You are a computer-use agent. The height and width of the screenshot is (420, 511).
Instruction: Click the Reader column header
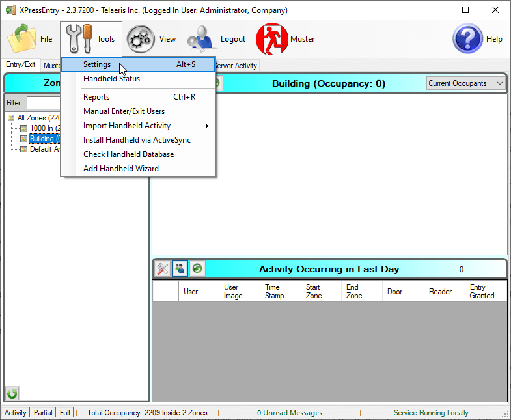pos(444,292)
